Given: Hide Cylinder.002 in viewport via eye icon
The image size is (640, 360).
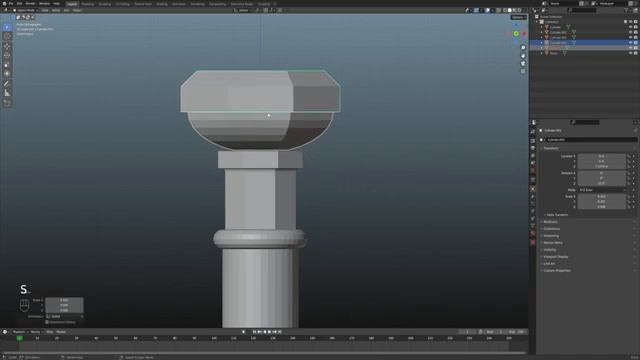Looking at the screenshot, I should pos(630,38).
